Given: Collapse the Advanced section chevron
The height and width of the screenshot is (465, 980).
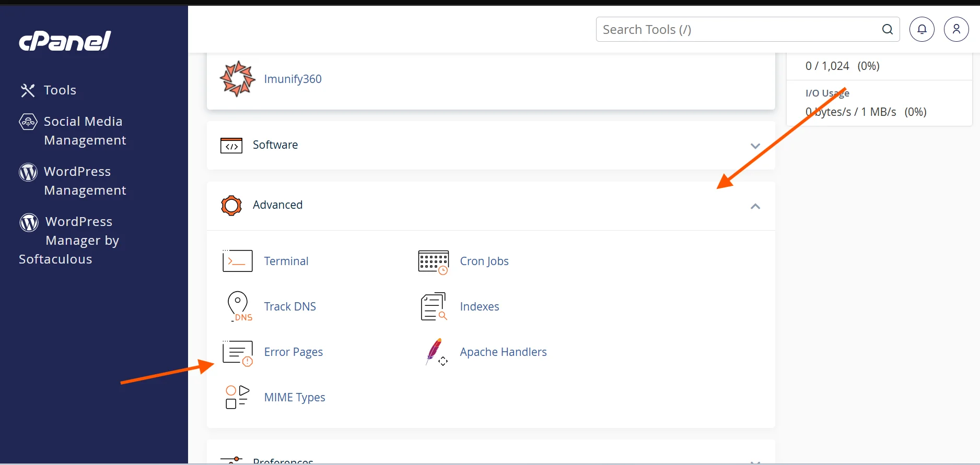Looking at the screenshot, I should [755, 206].
